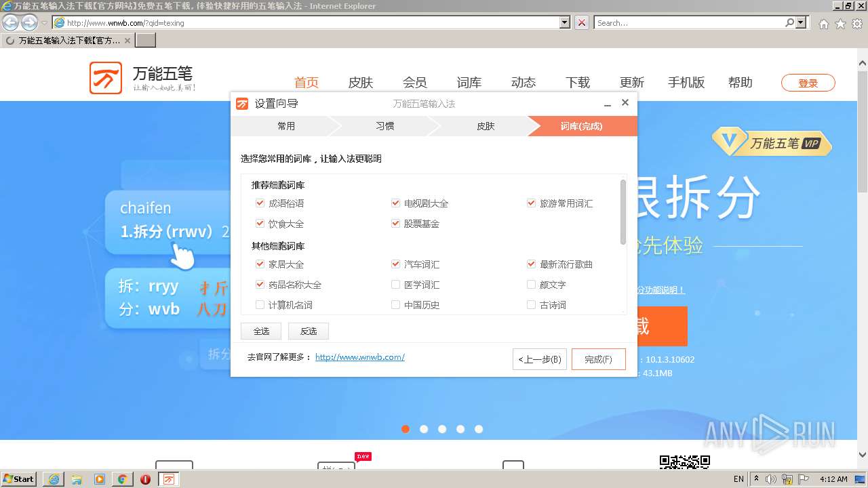Open 下载 site menu
Viewport: 868px width, 488px height.
click(x=578, y=83)
